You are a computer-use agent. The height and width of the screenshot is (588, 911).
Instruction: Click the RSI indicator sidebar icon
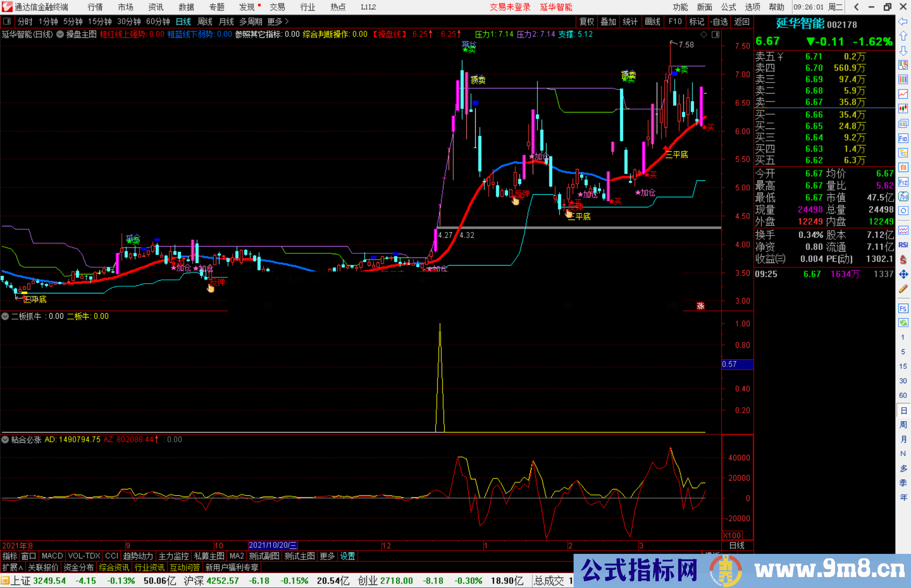(903, 245)
